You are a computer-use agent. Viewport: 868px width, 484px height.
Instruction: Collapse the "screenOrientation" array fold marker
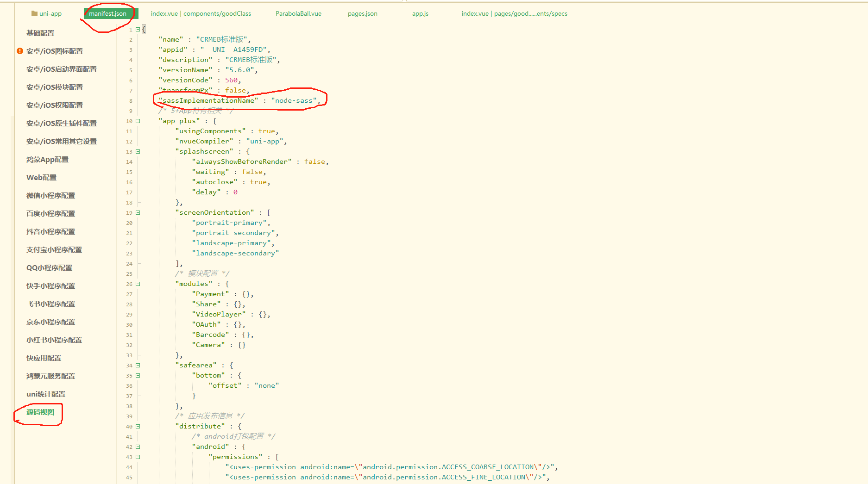click(x=138, y=212)
